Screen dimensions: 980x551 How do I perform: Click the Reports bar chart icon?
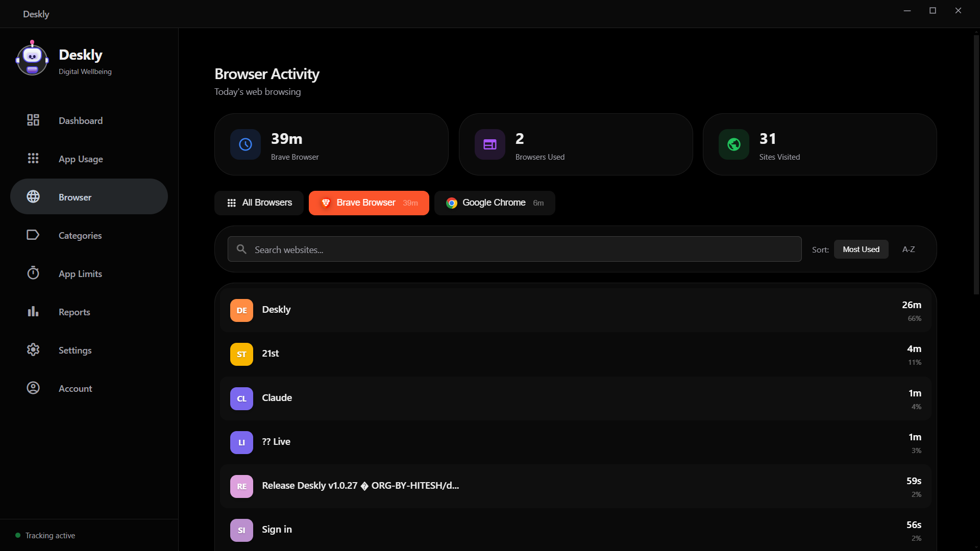coord(33,311)
